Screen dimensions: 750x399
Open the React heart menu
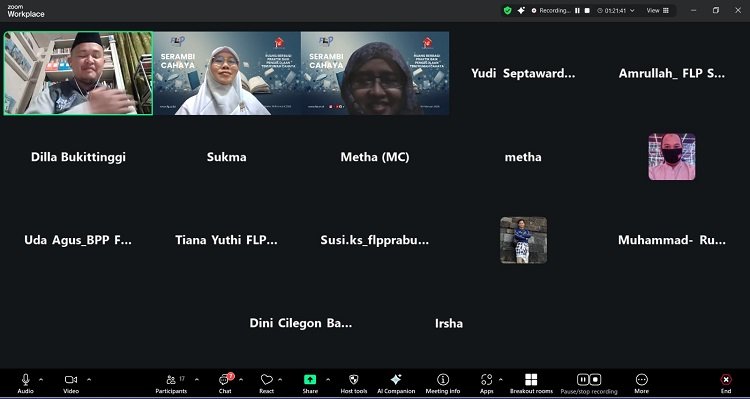click(266, 383)
